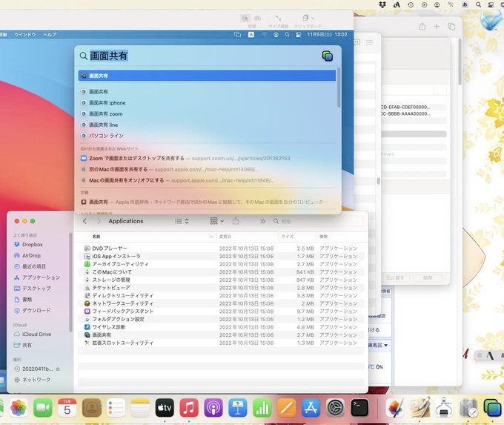Select the highlighted 画面共有 app result

coord(207,76)
